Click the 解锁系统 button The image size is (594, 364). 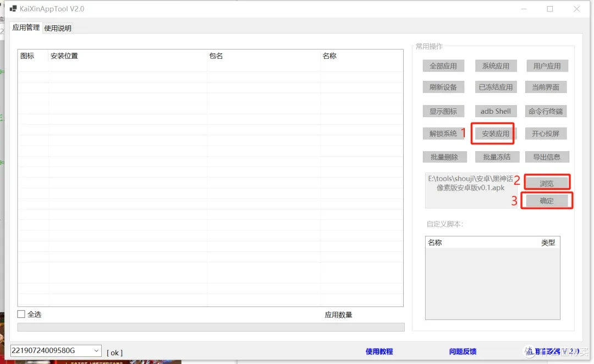[x=443, y=133]
